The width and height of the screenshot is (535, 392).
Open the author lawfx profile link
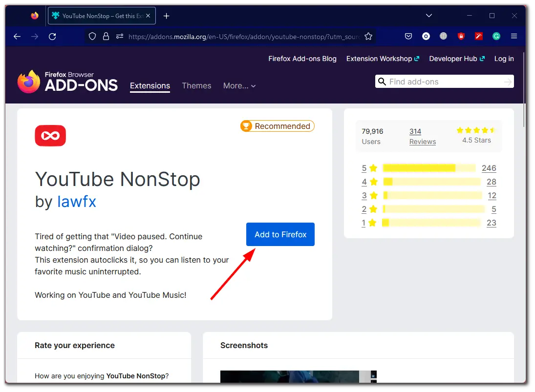click(x=76, y=202)
